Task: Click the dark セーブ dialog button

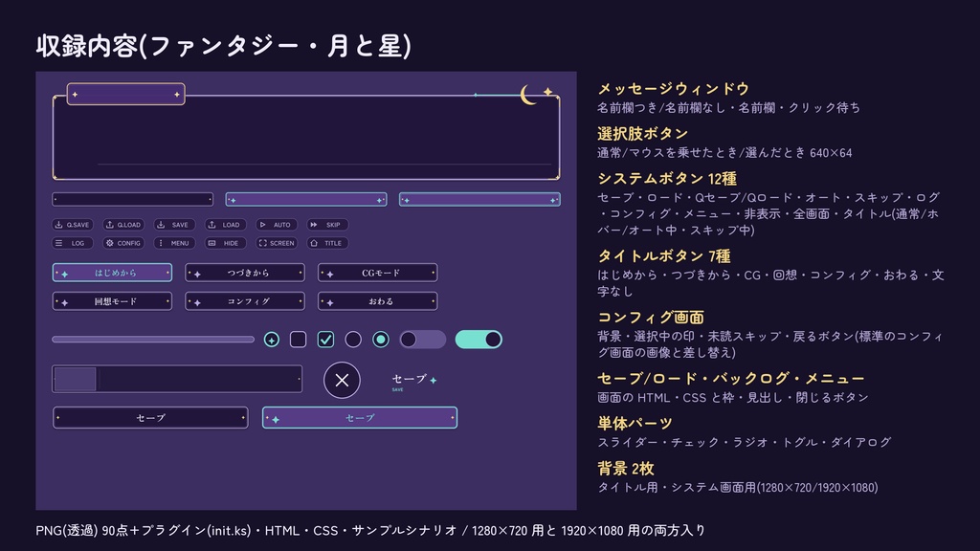Action: [150, 418]
